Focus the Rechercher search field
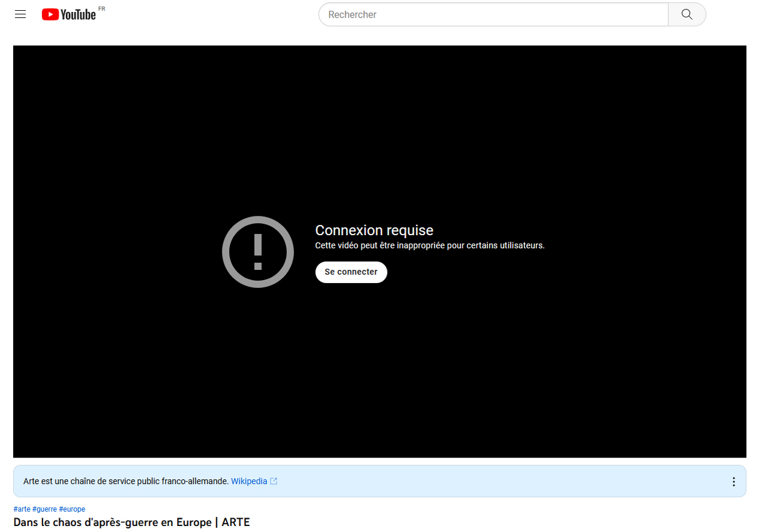This screenshot has height=532, width=768. click(493, 14)
